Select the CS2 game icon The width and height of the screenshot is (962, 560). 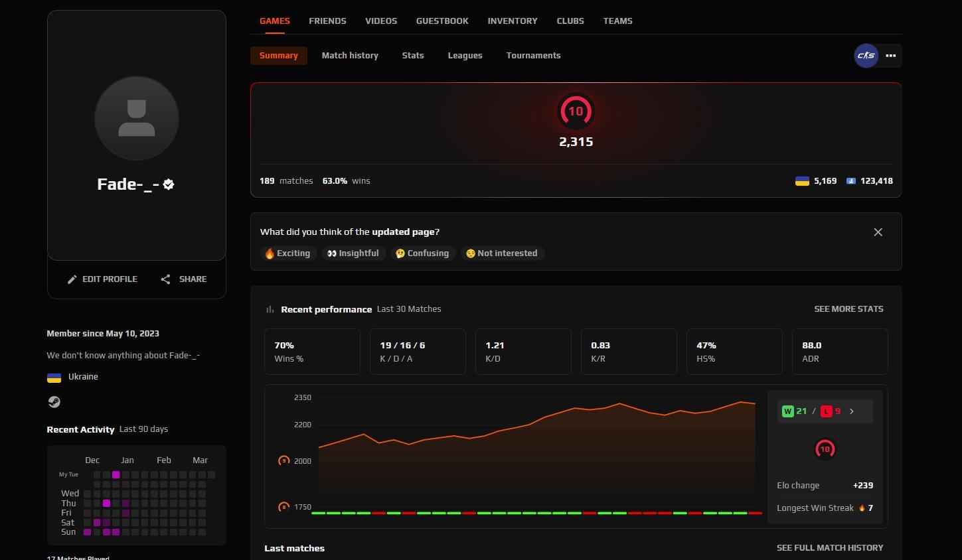pyautogui.click(x=865, y=56)
